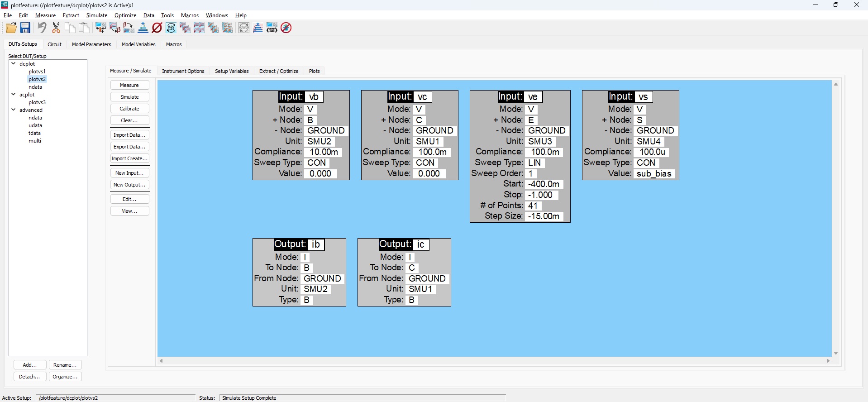
Task: Collapse the advanced tree node
Action: (x=14, y=110)
